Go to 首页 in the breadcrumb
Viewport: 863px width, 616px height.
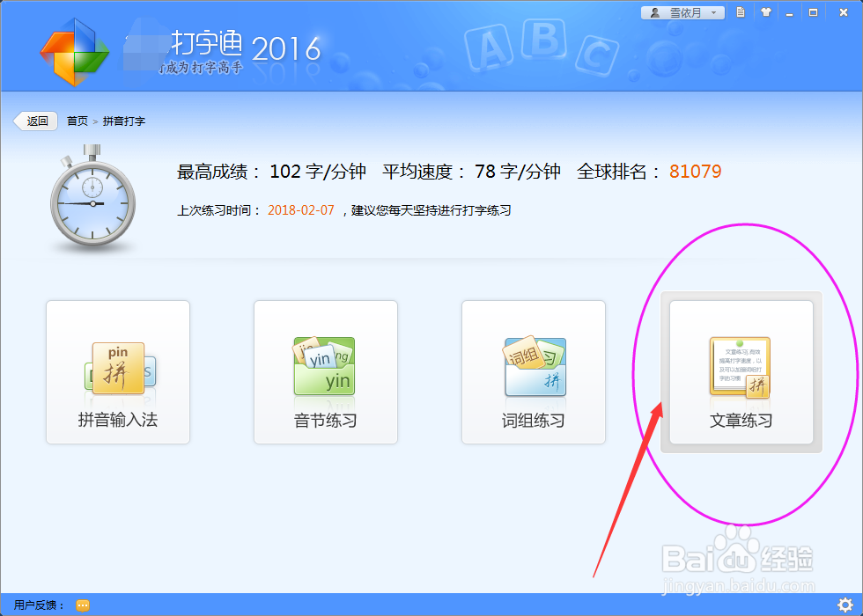click(76, 121)
